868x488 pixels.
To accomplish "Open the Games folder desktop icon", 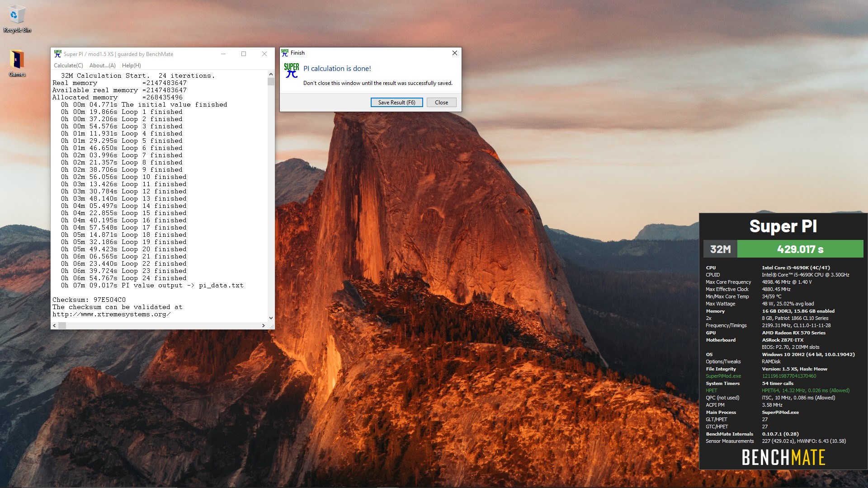I will 17,63.
